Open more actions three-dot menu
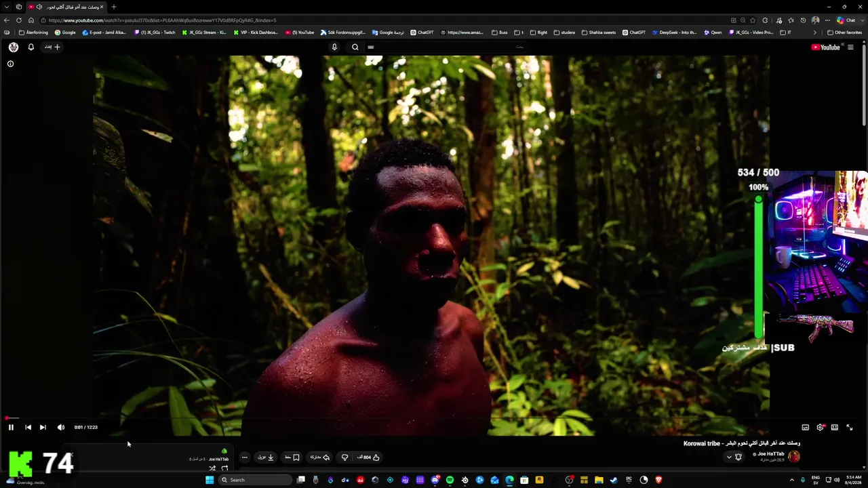 click(x=245, y=457)
